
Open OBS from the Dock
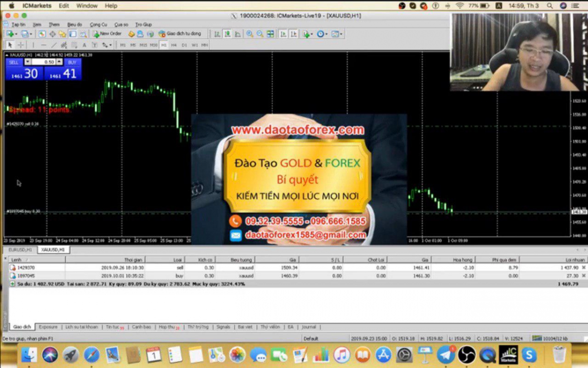466,354
